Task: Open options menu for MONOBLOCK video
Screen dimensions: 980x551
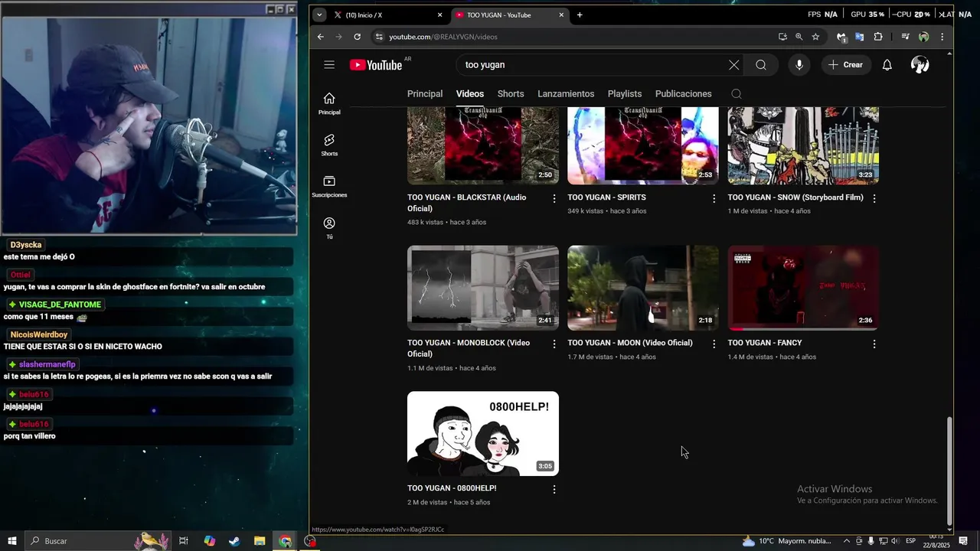Action: [554, 344]
